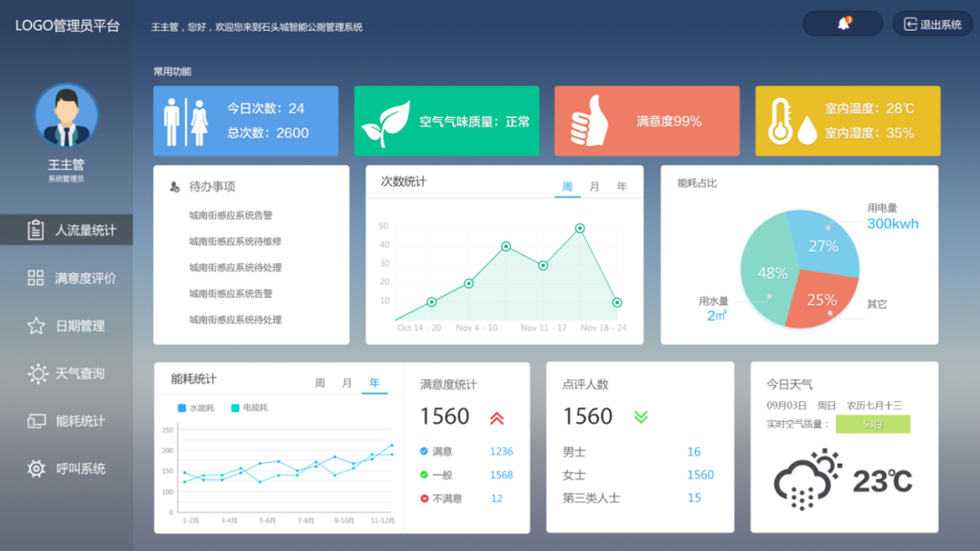Select the 周 tab in 能耗统计

pyautogui.click(x=319, y=383)
